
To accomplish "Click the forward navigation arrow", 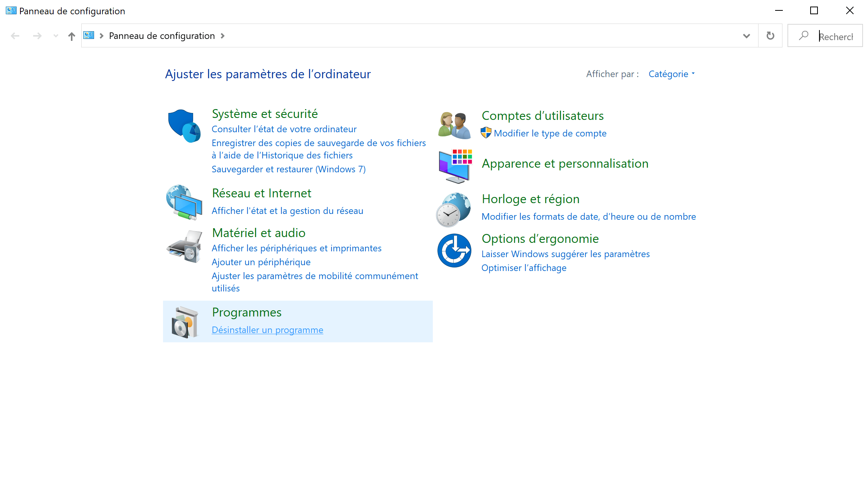I will (37, 36).
